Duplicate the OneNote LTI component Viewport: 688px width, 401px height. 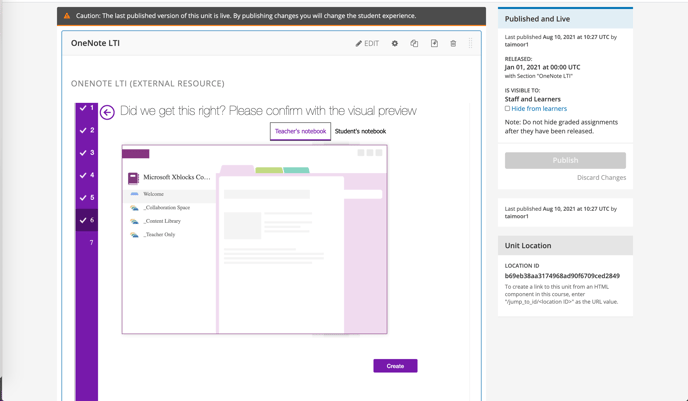[x=414, y=43]
